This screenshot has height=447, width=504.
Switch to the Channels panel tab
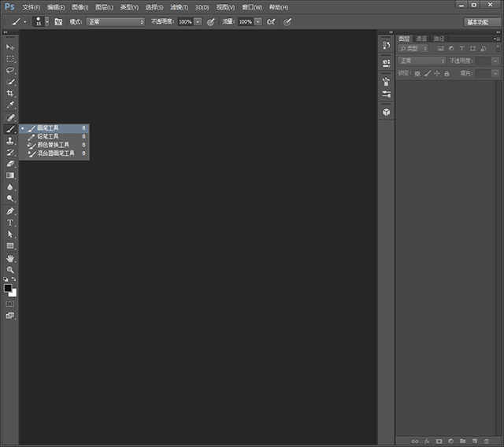tap(421, 39)
